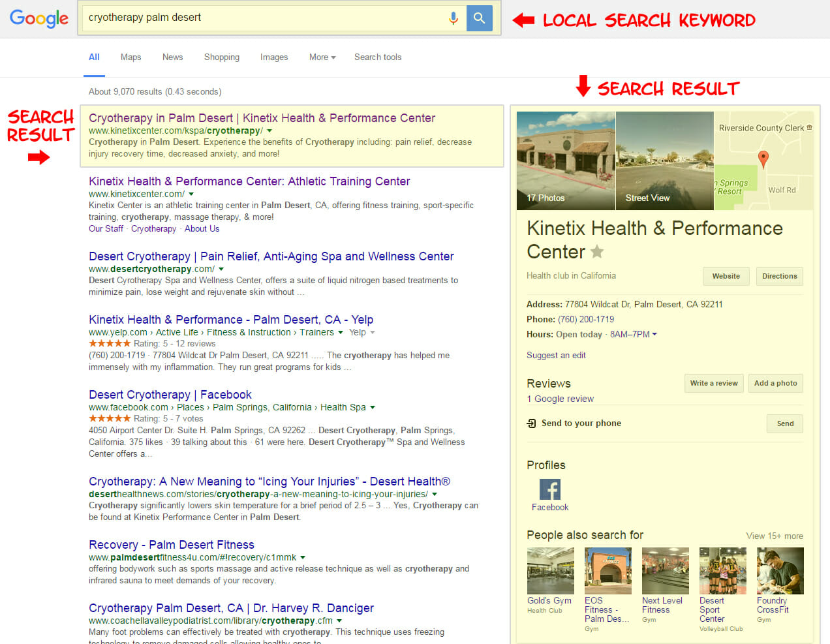Click the blue search magnifier button
Image resolution: width=830 pixels, height=644 pixels.
[480, 18]
